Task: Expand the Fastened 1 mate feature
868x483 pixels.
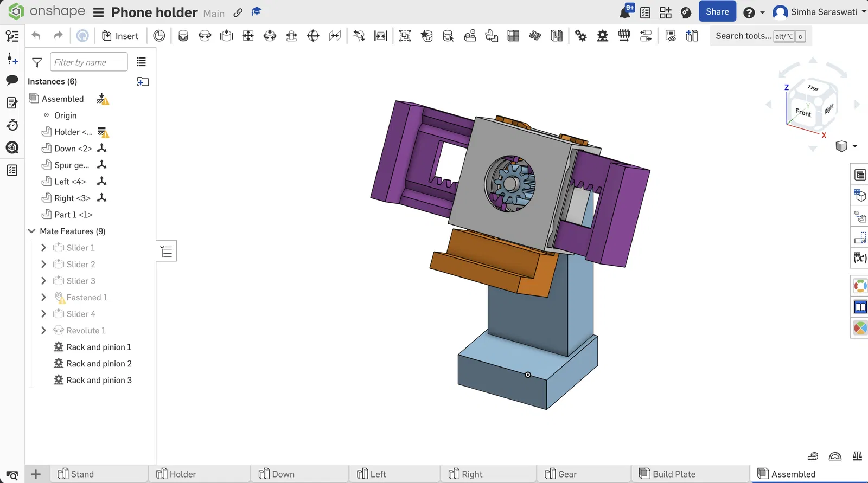Action: click(x=44, y=298)
